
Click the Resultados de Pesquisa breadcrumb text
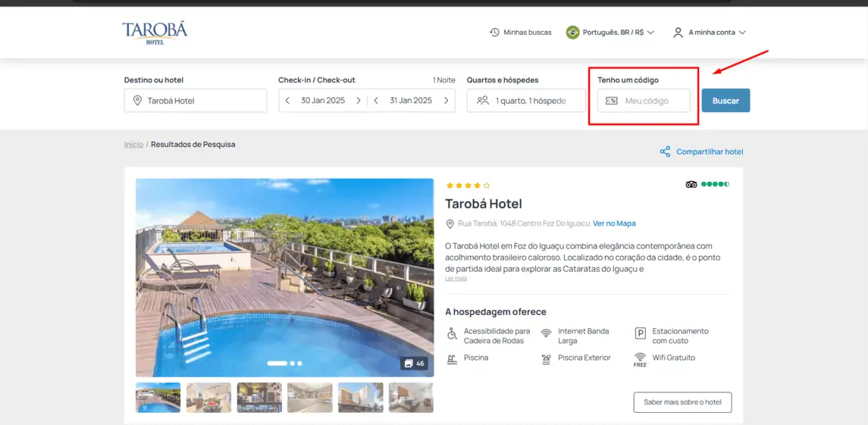pos(193,145)
